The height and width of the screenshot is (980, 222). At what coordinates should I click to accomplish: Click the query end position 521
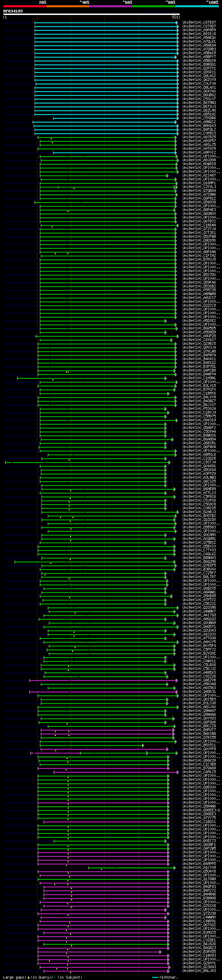pos(175,17)
